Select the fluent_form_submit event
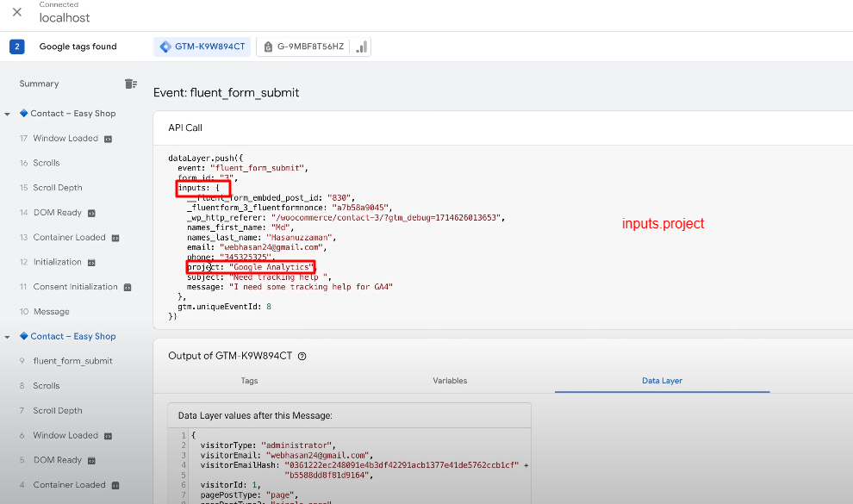The width and height of the screenshot is (853, 504). pyautogui.click(x=72, y=361)
